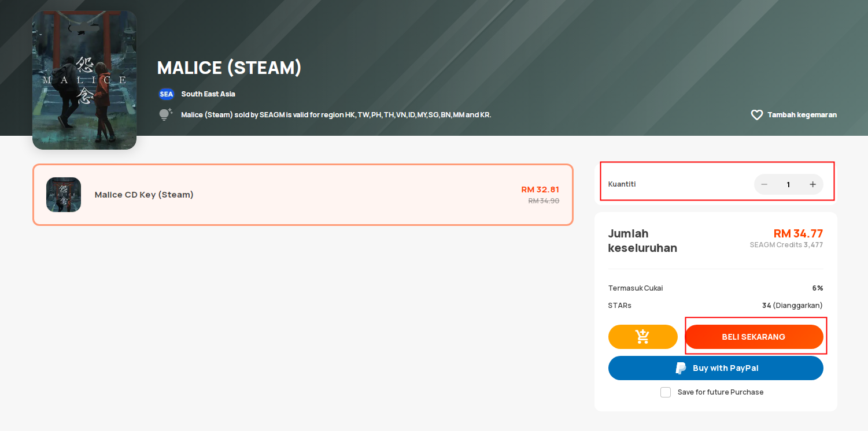Click the MALICE (STEAM) title
Image resolution: width=868 pixels, height=431 pixels.
pyautogui.click(x=230, y=68)
